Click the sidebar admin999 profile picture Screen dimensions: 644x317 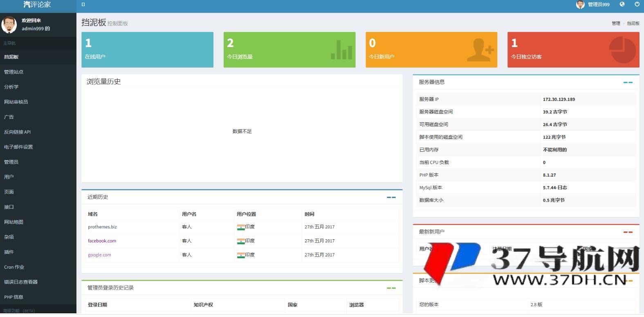click(x=9, y=25)
